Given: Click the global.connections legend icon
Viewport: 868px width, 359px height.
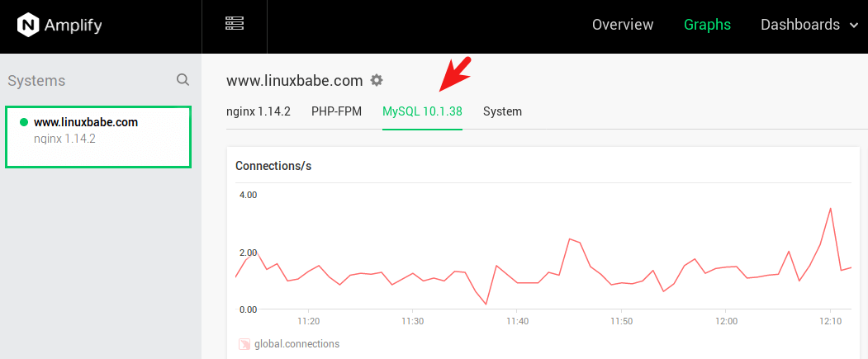Looking at the screenshot, I should click(244, 343).
